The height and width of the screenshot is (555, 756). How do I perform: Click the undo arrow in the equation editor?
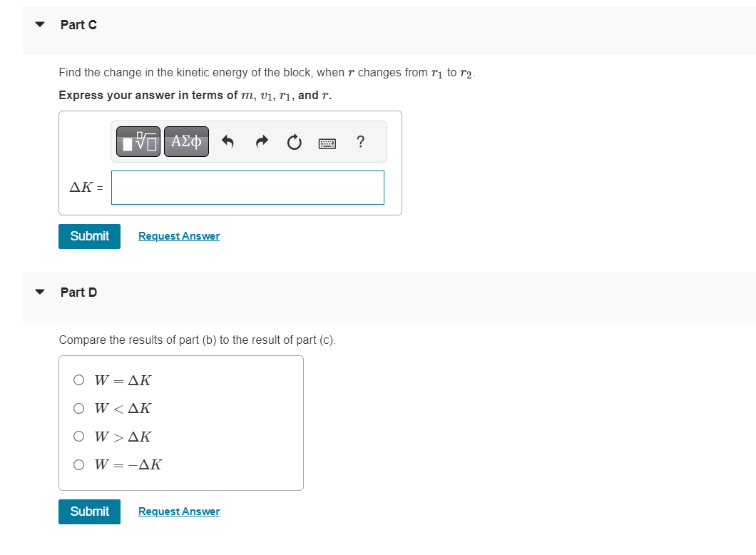pyautogui.click(x=228, y=141)
